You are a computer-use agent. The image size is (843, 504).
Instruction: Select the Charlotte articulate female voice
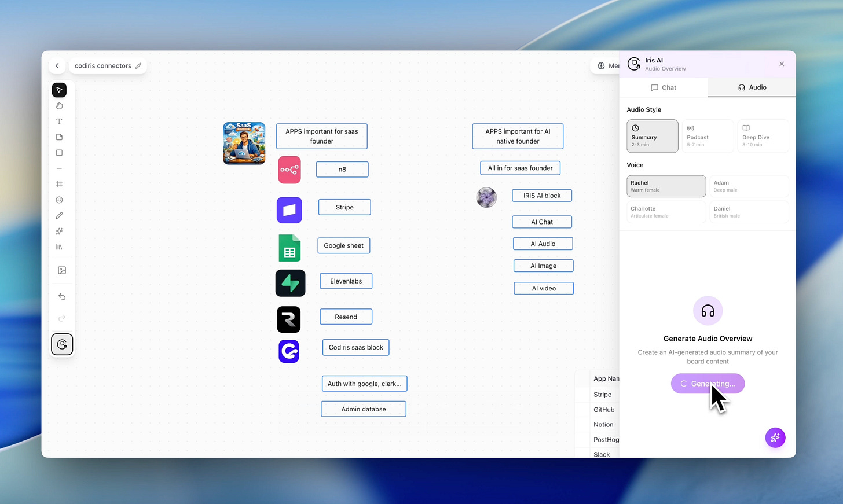[x=666, y=212]
